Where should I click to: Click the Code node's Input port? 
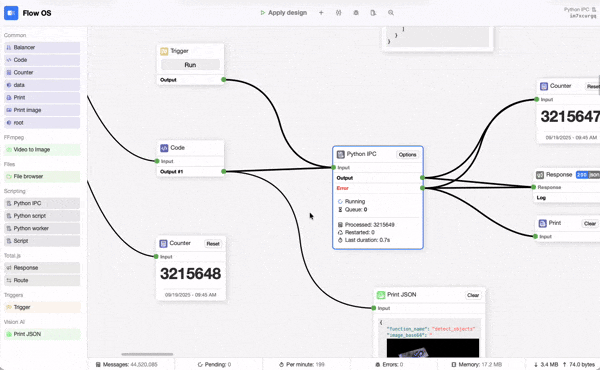click(157, 161)
